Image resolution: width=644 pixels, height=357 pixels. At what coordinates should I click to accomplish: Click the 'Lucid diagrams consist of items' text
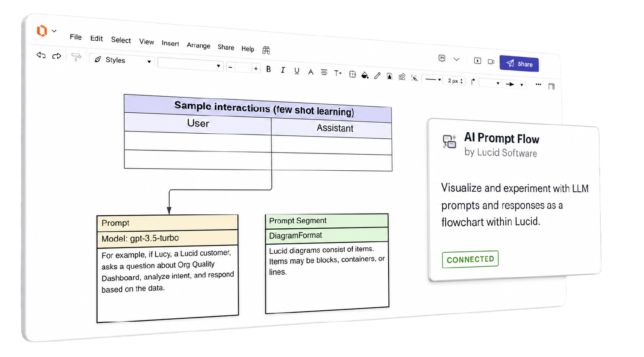327,261
